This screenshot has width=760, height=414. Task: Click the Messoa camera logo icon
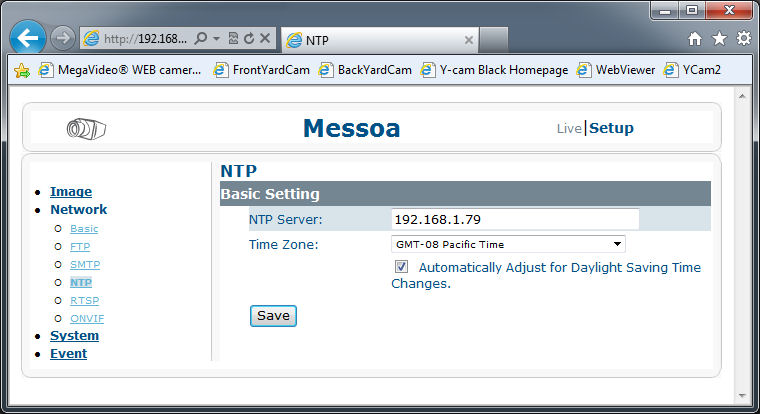87,128
